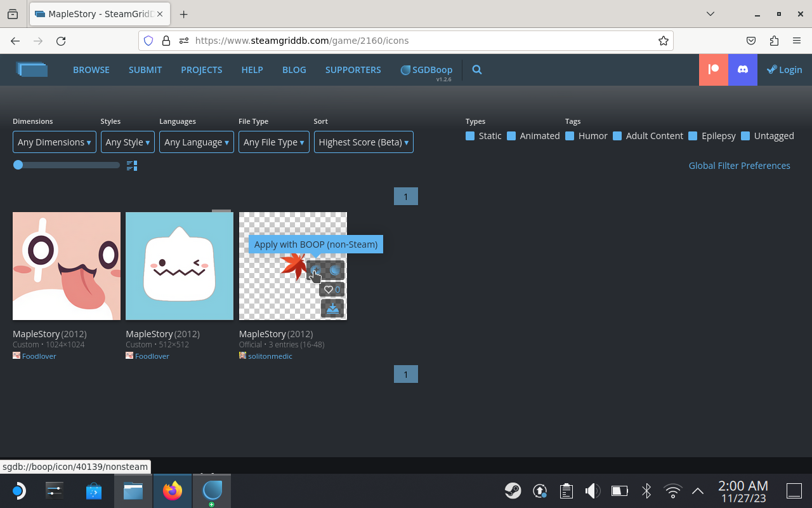This screenshot has width=812, height=508.
Task: Open the Discord link icon
Action: point(743,70)
